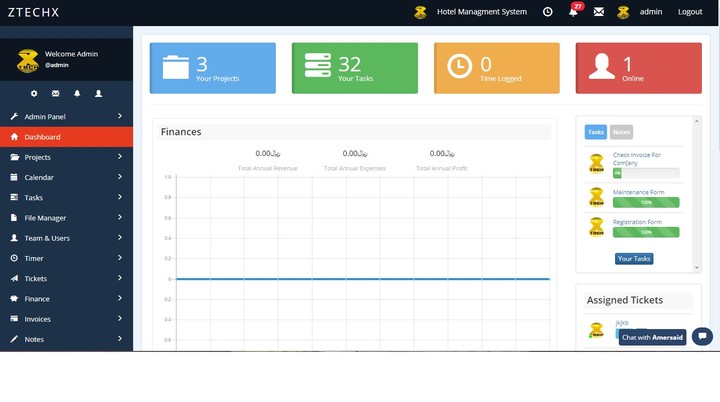Open the envelope messages icon in top bar

(598, 12)
